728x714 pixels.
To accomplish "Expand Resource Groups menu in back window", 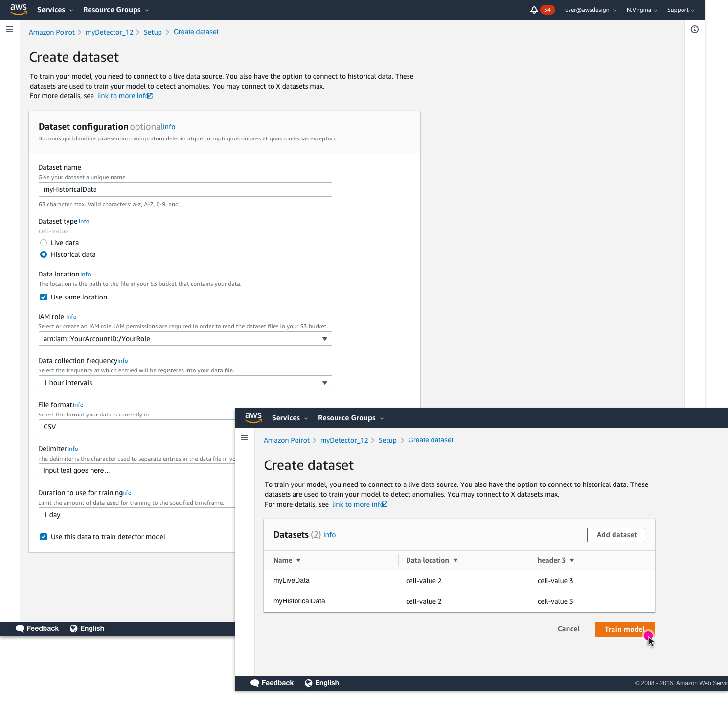I will (x=116, y=10).
